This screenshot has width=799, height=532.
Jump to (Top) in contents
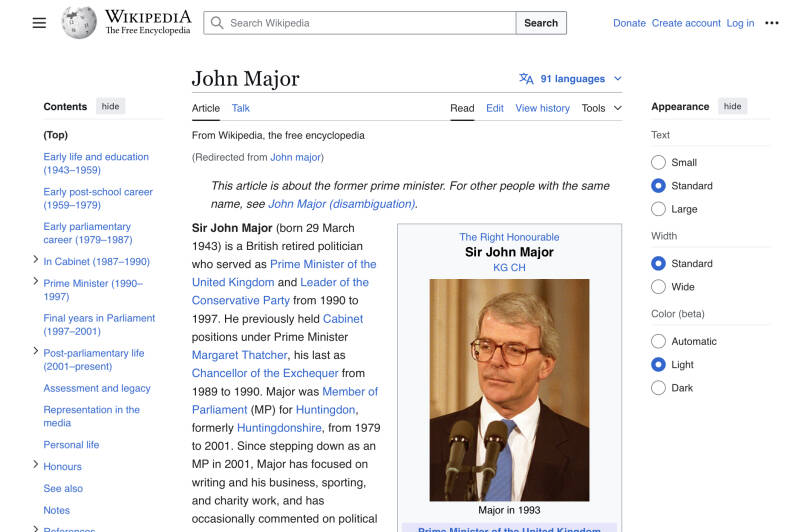tap(56, 135)
